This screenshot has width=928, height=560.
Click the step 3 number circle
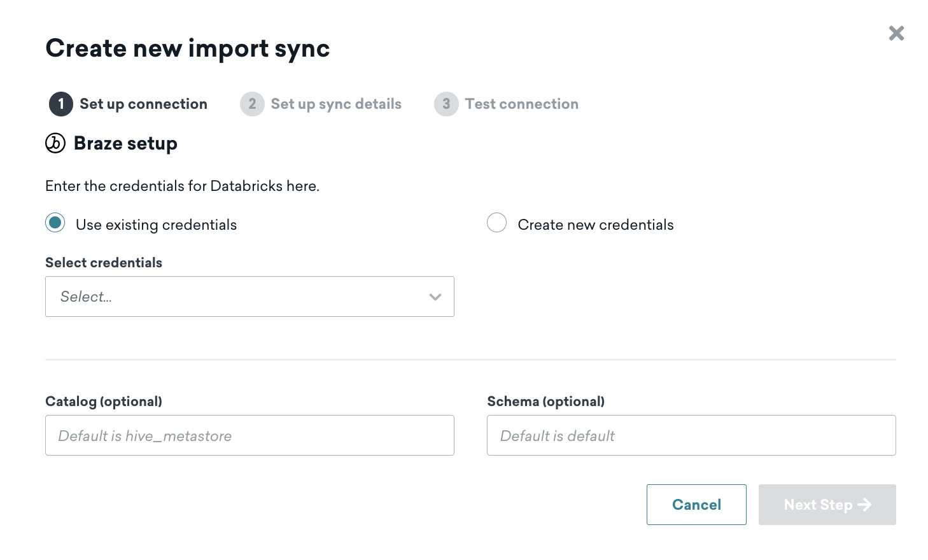click(x=446, y=104)
